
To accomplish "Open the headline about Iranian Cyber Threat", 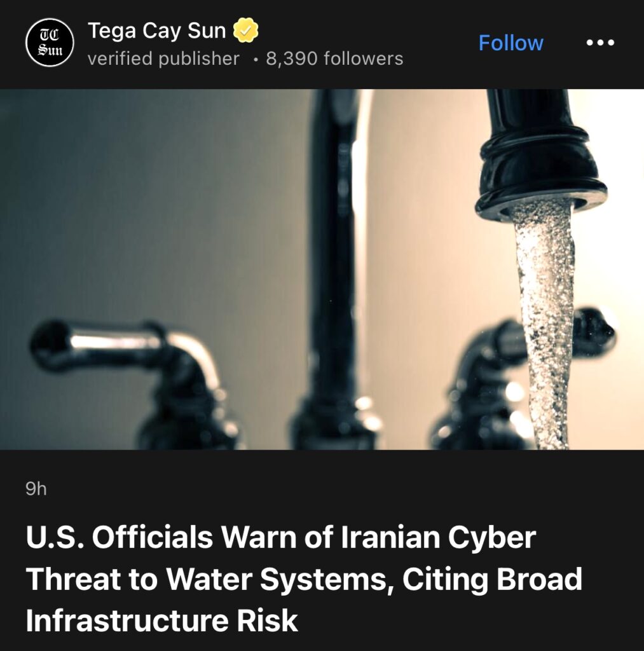I will [304, 579].
